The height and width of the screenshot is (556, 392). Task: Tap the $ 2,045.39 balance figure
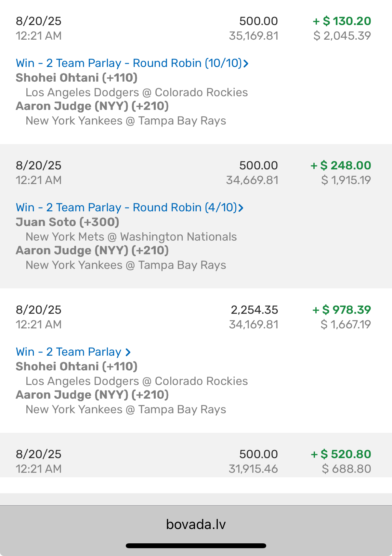coord(342,36)
